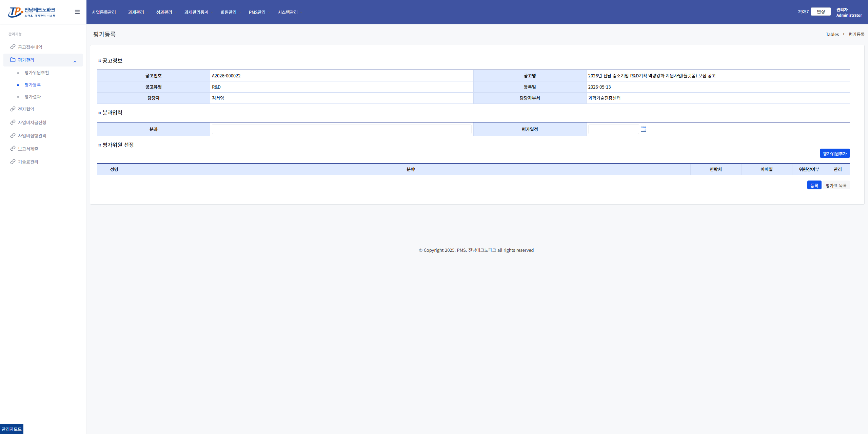Select 평가위원추천 in the sidebar
Image resolution: width=868 pixels, height=434 pixels.
click(x=37, y=73)
